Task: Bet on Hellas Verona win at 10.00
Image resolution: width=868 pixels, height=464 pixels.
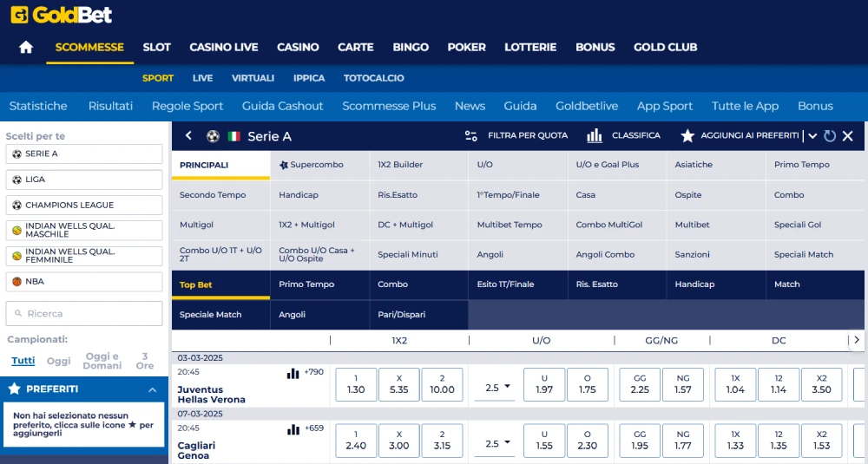Action: pyautogui.click(x=443, y=385)
